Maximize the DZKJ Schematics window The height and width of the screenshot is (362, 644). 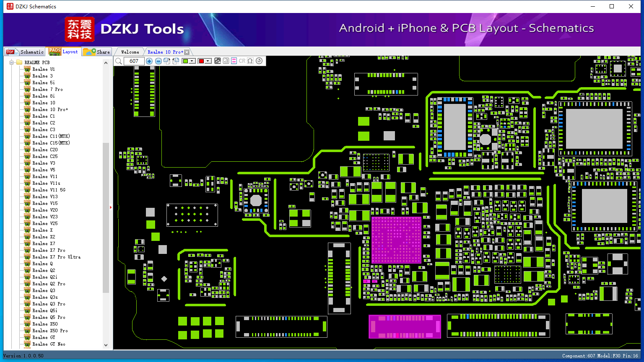pyautogui.click(x=612, y=6)
